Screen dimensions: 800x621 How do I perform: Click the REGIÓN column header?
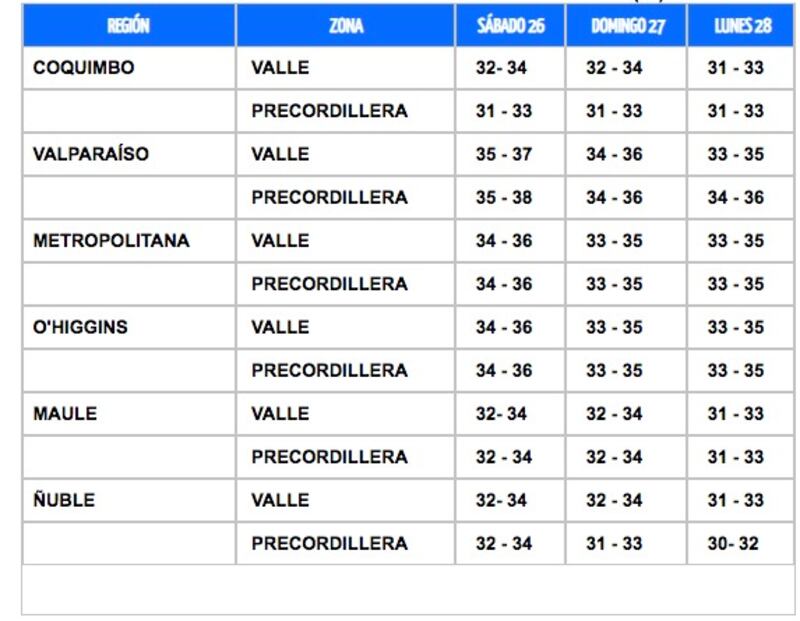click(129, 26)
